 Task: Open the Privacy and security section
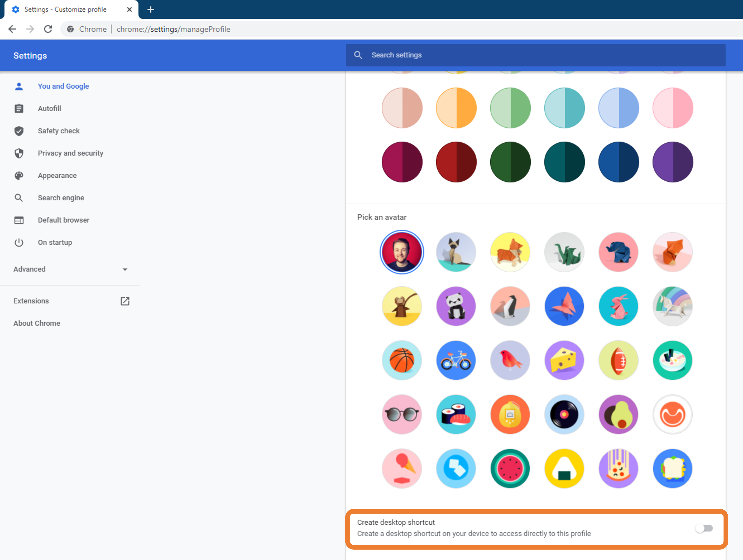(x=70, y=153)
